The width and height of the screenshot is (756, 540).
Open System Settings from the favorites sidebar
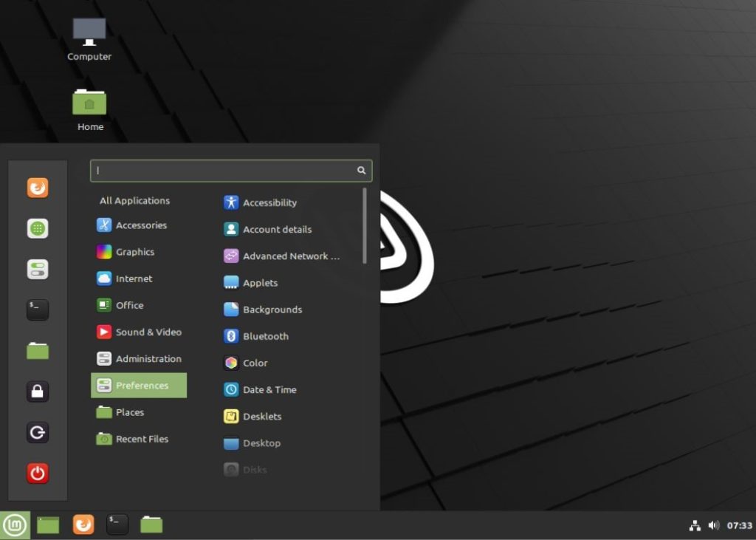(38, 270)
